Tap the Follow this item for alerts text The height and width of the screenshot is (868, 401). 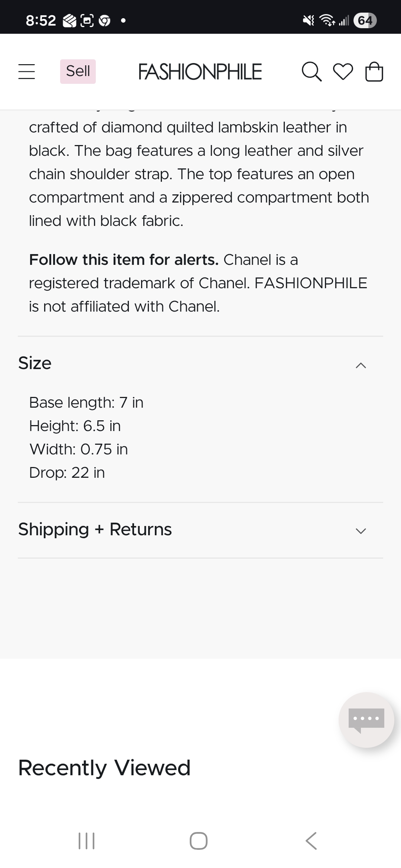124,260
